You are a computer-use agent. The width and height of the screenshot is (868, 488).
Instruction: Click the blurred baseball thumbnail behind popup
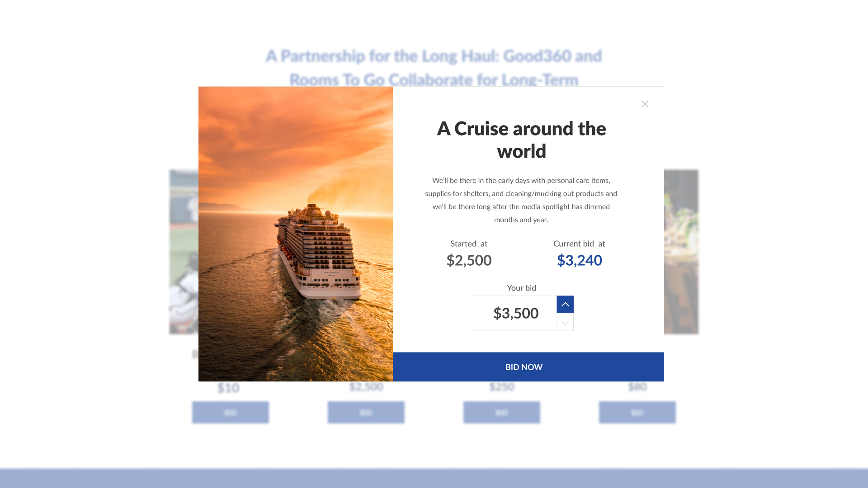[184, 252]
